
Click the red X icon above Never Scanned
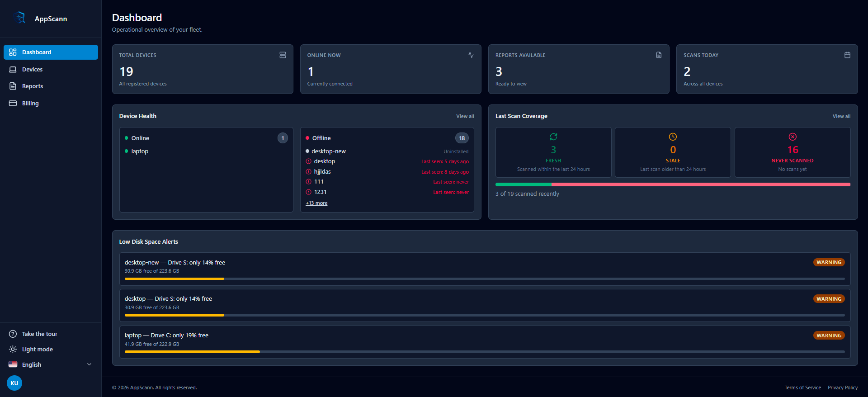[x=793, y=137]
